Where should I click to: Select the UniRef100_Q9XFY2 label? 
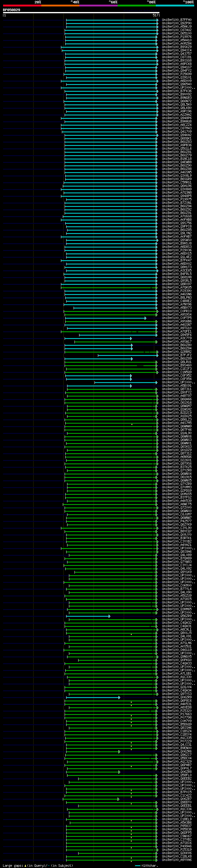pos(176,392)
